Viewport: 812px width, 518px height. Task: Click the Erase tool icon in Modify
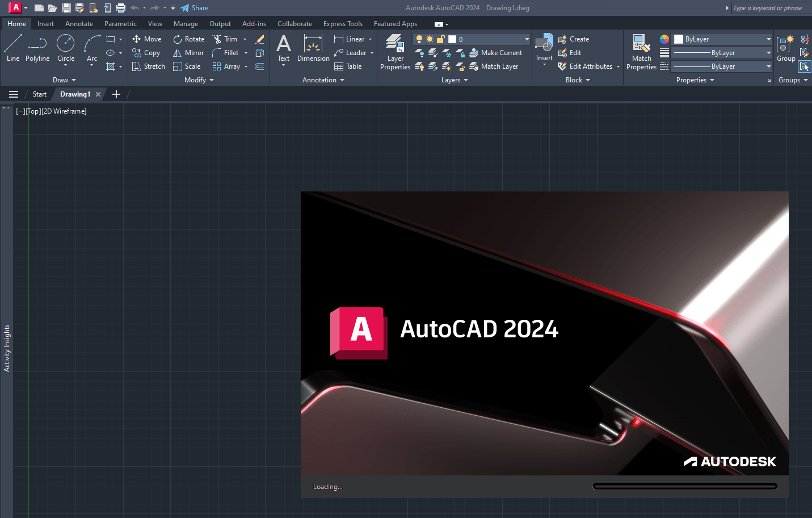(259, 39)
